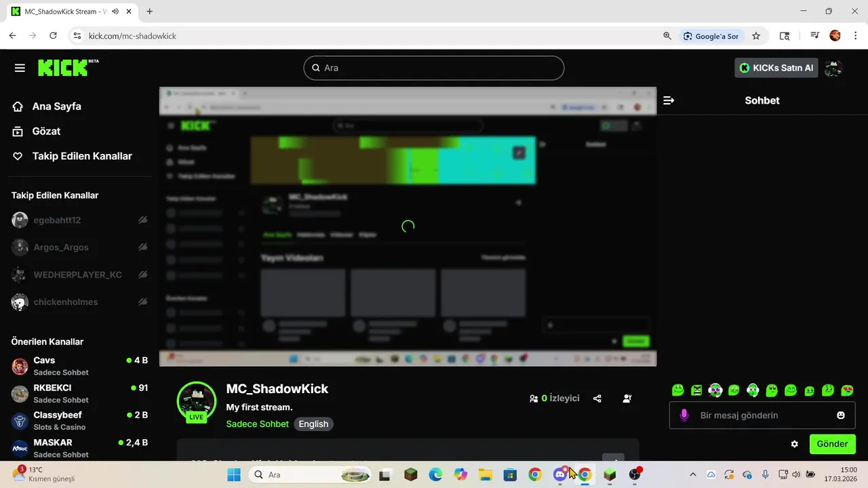Viewport: 868px width, 488px height.
Task: Click the English language tag
Action: click(313, 424)
